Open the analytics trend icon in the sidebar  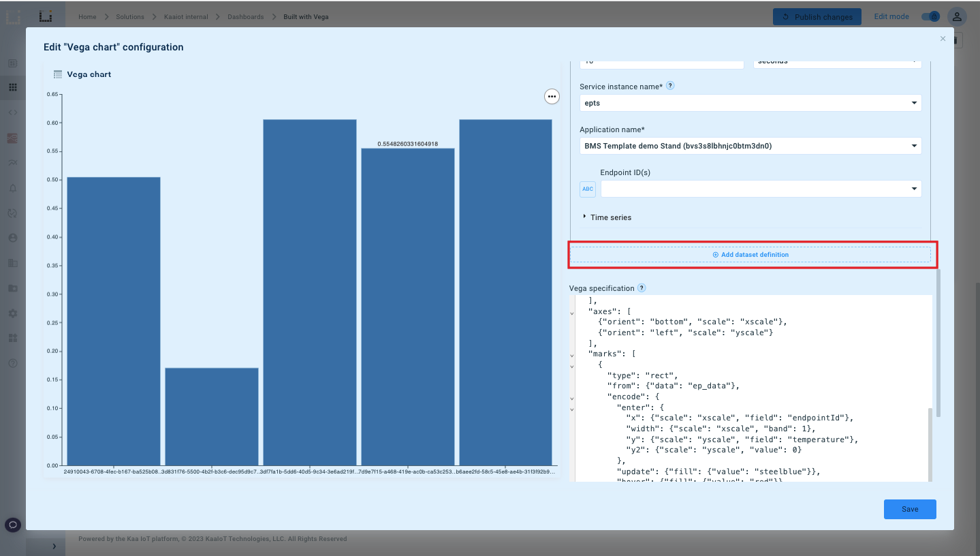click(12, 163)
